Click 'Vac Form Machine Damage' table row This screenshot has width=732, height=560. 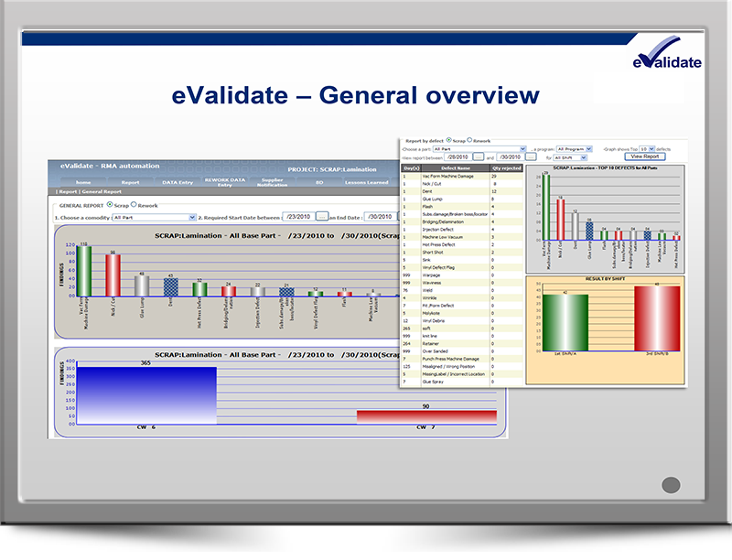pos(462,177)
